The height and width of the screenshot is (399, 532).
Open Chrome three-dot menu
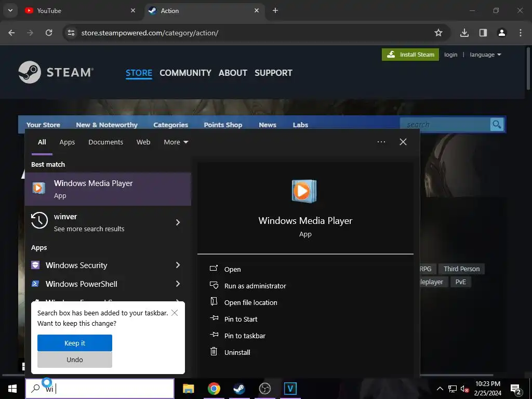coord(521,33)
